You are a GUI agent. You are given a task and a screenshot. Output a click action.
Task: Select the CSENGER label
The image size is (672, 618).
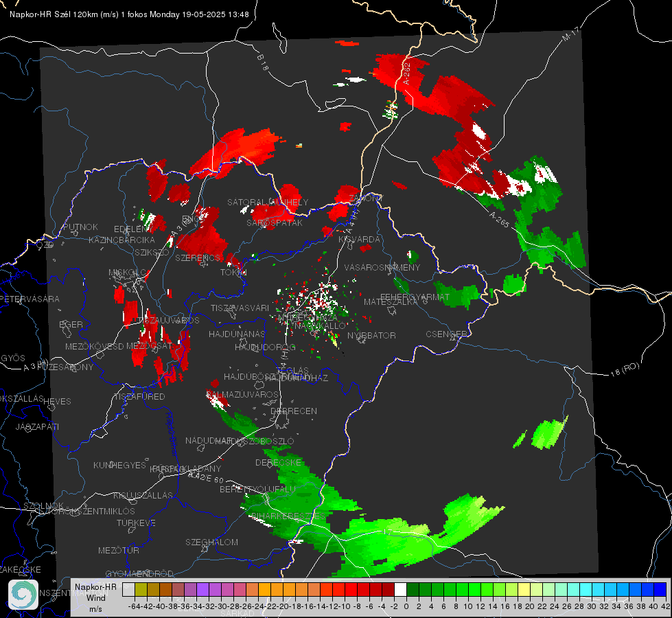click(x=447, y=334)
